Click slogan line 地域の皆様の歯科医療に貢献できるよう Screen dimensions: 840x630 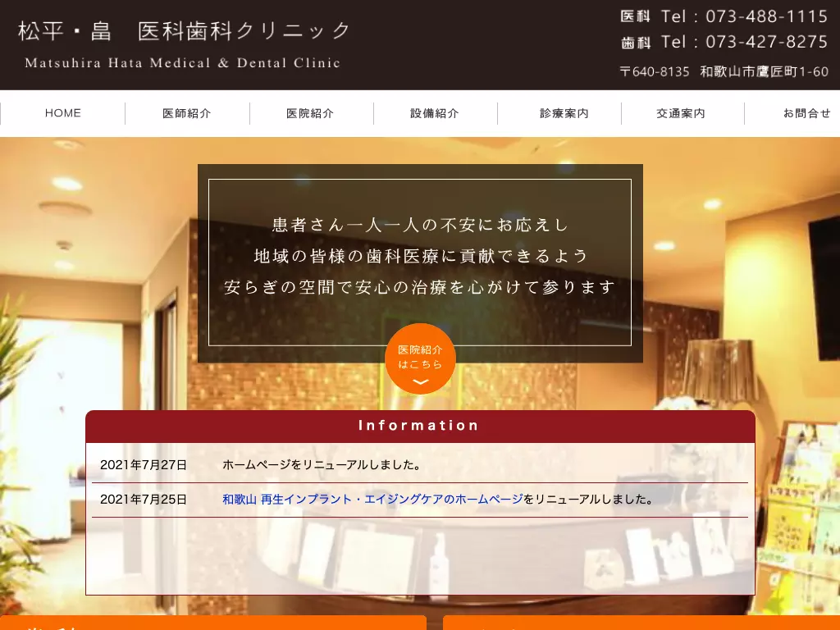point(420,256)
